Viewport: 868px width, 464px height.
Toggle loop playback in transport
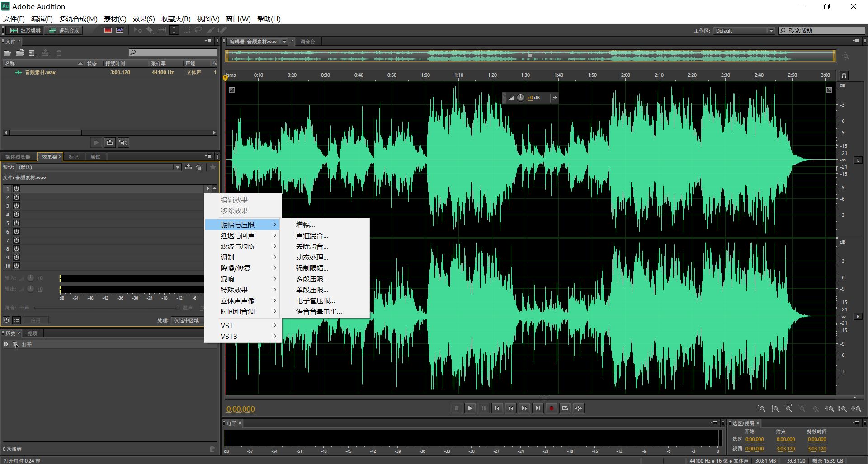[x=565, y=408]
